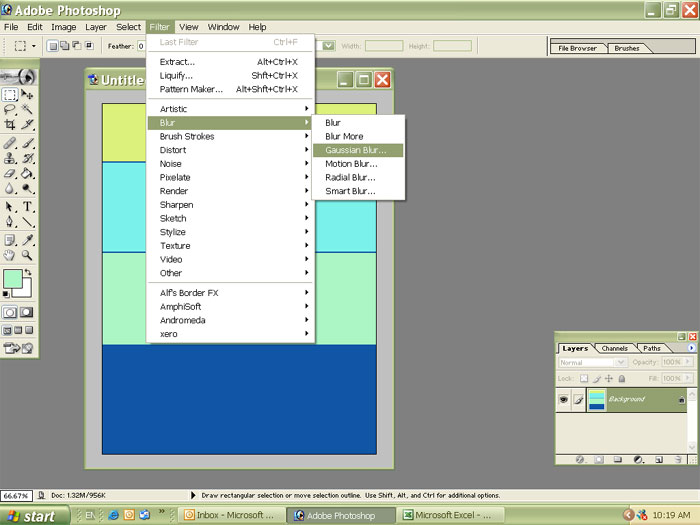This screenshot has height=525, width=700.
Task: Open the File Browser palette tab
Action: point(577,48)
